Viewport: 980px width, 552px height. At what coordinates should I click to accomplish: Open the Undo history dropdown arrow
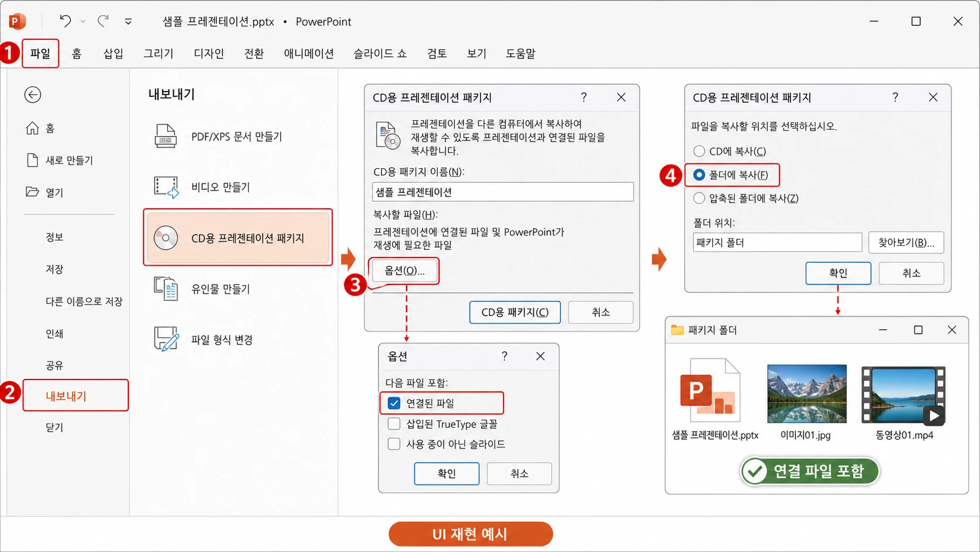pyautogui.click(x=83, y=22)
